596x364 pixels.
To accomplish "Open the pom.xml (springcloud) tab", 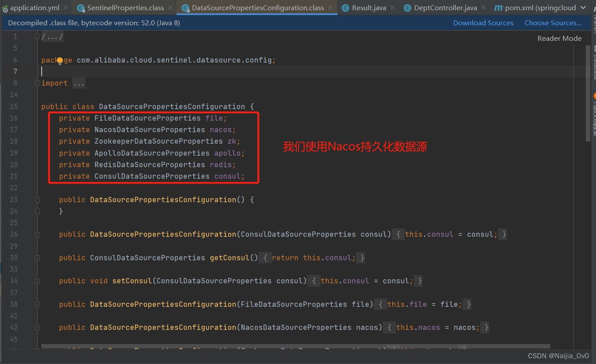I will tap(540, 8).
